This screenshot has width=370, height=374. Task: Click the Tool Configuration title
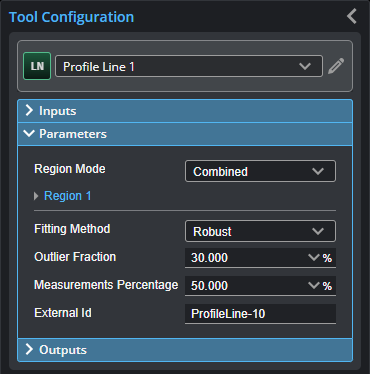click(x=71, y=17)
